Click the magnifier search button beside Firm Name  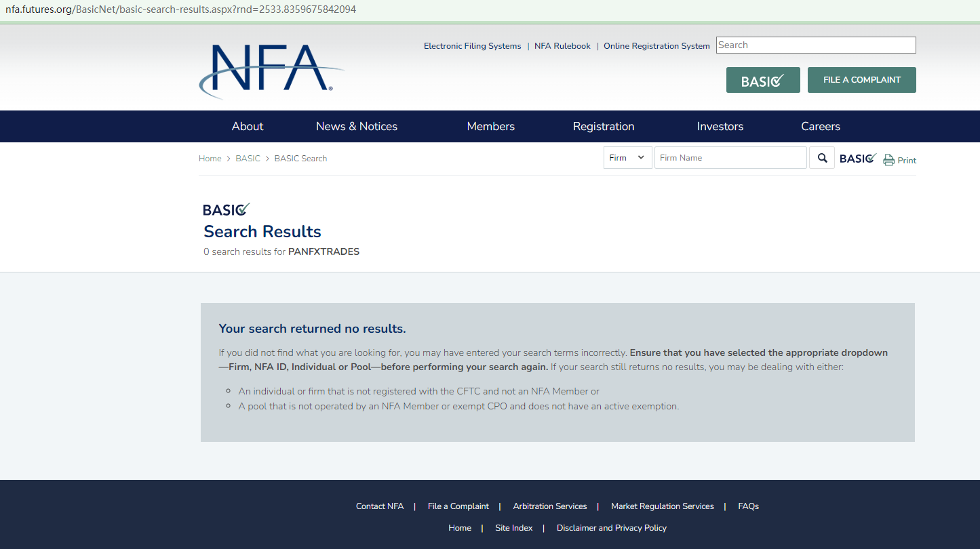coord(822,158)
